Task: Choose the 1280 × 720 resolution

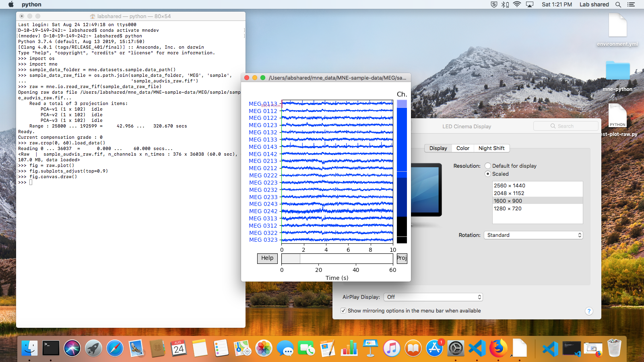Action: 537,208
